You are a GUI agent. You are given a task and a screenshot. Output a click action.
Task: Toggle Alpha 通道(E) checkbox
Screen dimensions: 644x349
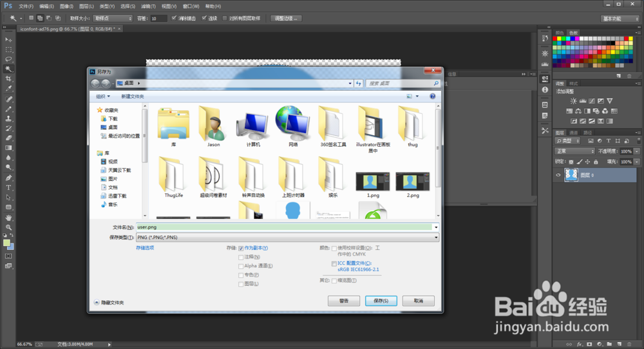pyautogui.click(x=241, y=266)
